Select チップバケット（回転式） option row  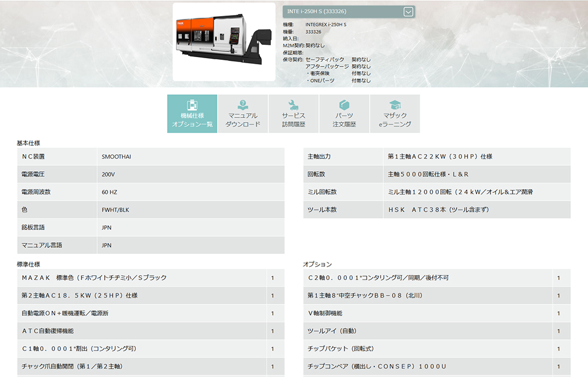pos(437,349)
